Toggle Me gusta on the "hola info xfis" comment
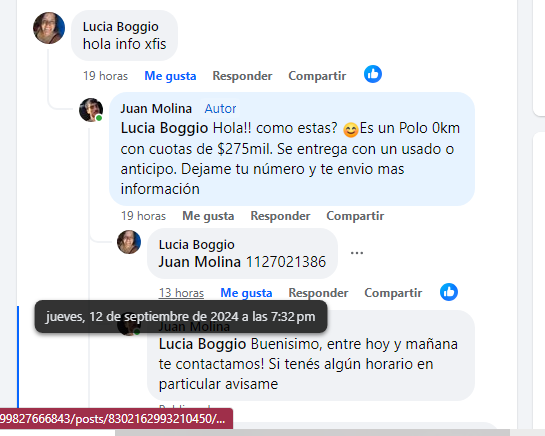Screen dimensions: 545x436 coord(170,76)
